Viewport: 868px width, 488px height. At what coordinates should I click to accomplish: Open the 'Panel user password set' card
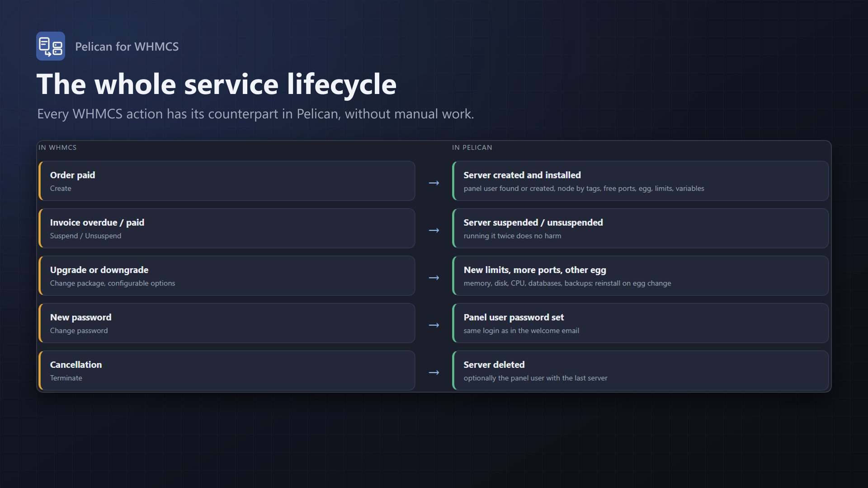(x=641, y=323)
